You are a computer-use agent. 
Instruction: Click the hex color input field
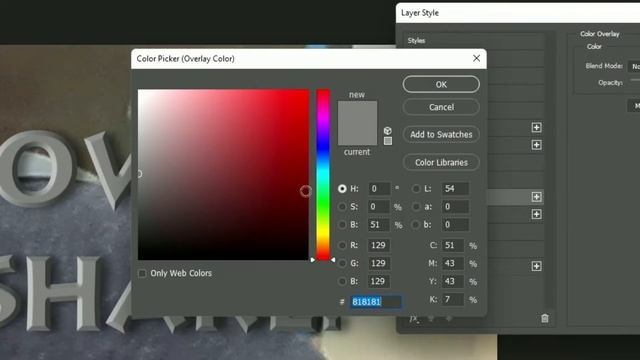coord(376,302)
